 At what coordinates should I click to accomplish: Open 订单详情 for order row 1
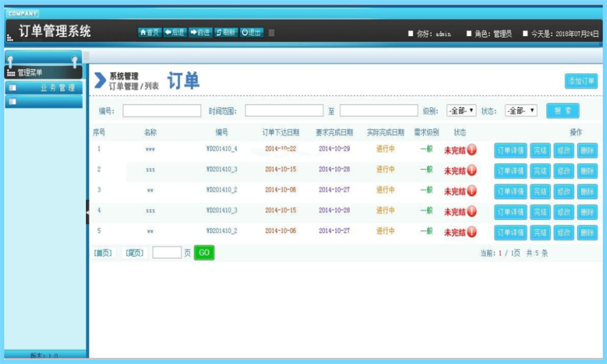(x=510, y=150)
